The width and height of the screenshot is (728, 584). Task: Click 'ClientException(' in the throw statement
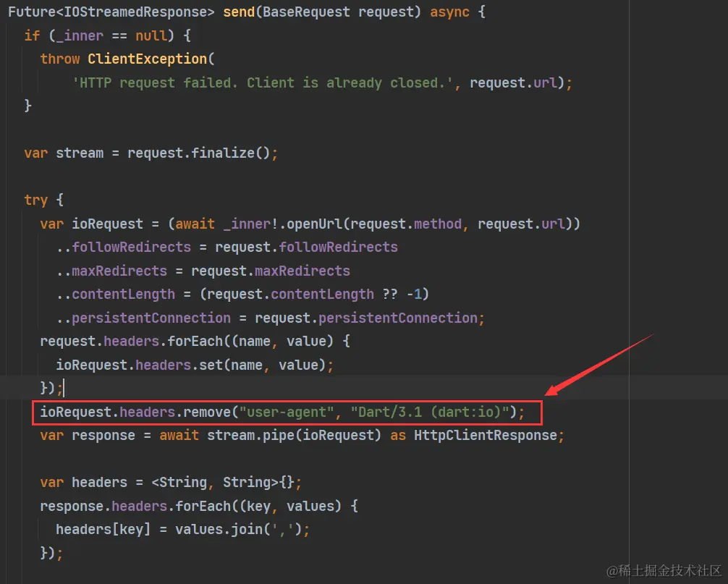[x=151, y=59]
